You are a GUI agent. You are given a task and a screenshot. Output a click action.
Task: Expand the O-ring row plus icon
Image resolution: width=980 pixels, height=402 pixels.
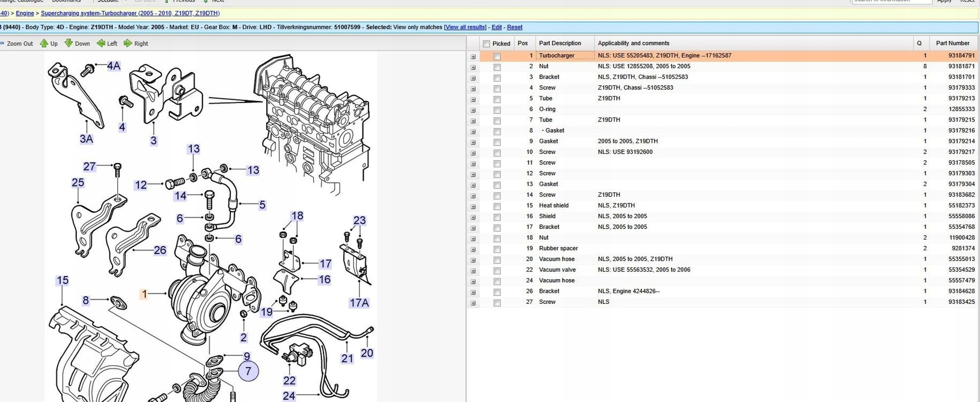click(x=473, y=110)
